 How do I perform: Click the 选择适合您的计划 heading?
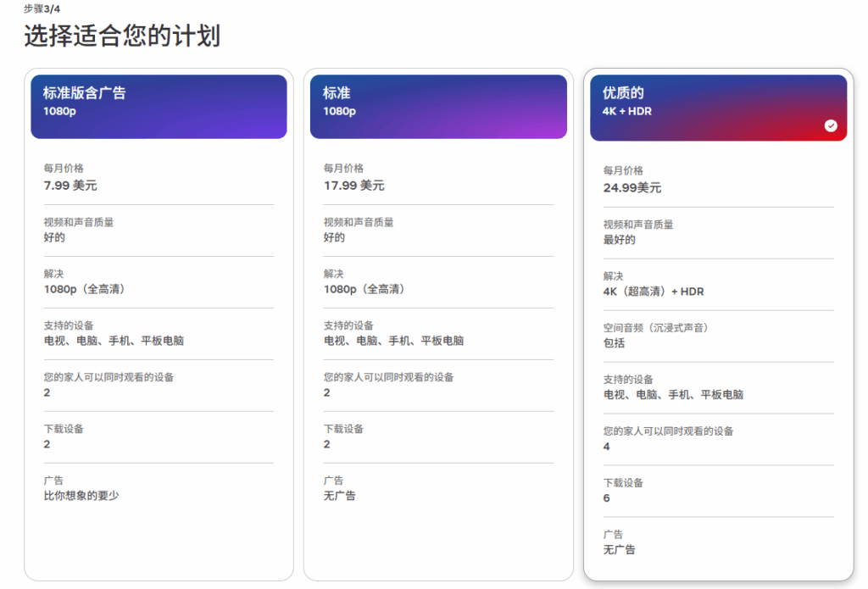pyautogui.click(x=122, y=36)
